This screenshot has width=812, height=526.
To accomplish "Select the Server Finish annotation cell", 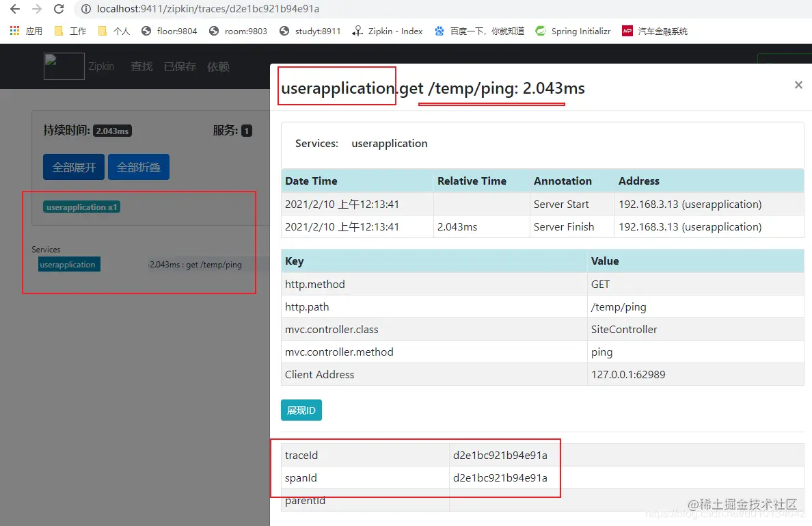I will pos(571,226).
